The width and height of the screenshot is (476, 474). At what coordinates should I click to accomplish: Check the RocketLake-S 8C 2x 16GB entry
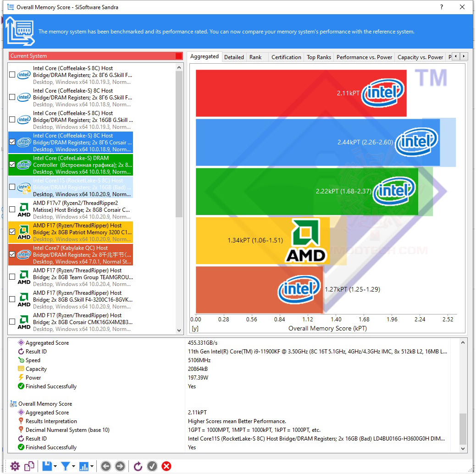[x=12, y=187]
